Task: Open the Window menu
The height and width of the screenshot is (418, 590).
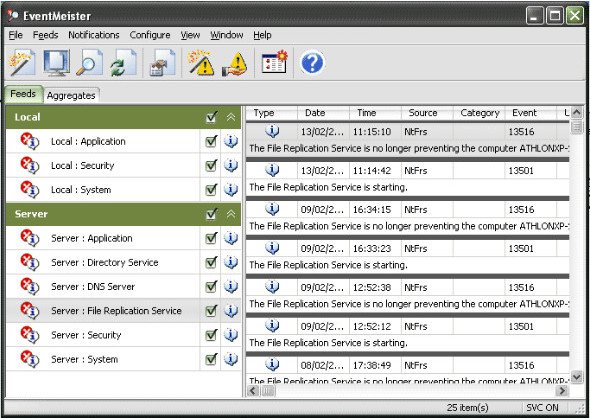Action: click(x=227, y=35)
